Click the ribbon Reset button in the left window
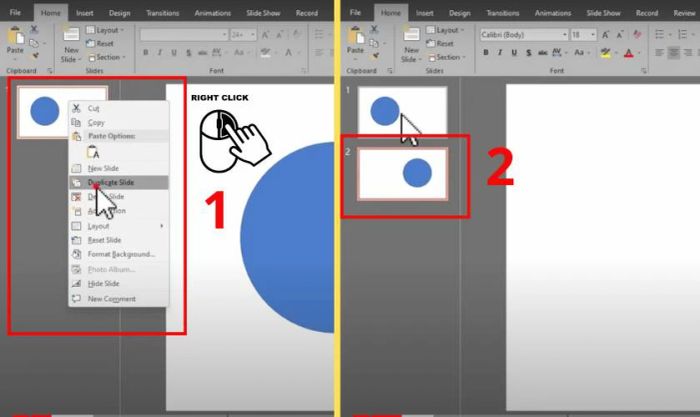 pos(100,43)
